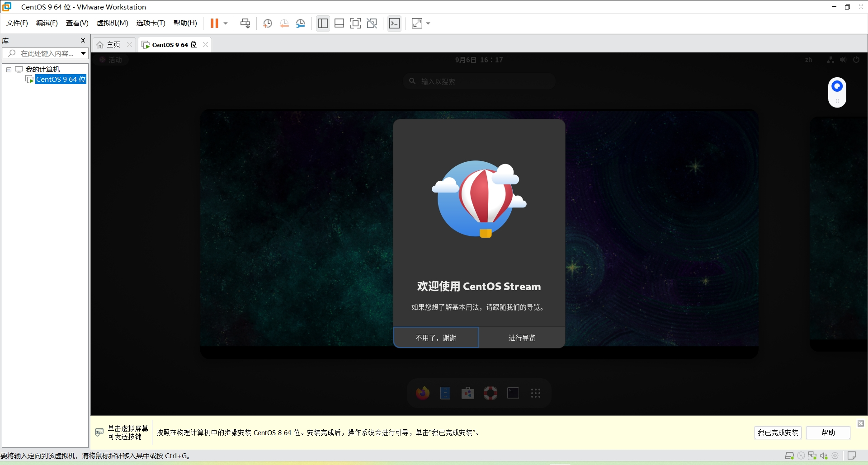Open the 编辑(E) menu
Screen dimensions: 868x465
pos(47,23)
